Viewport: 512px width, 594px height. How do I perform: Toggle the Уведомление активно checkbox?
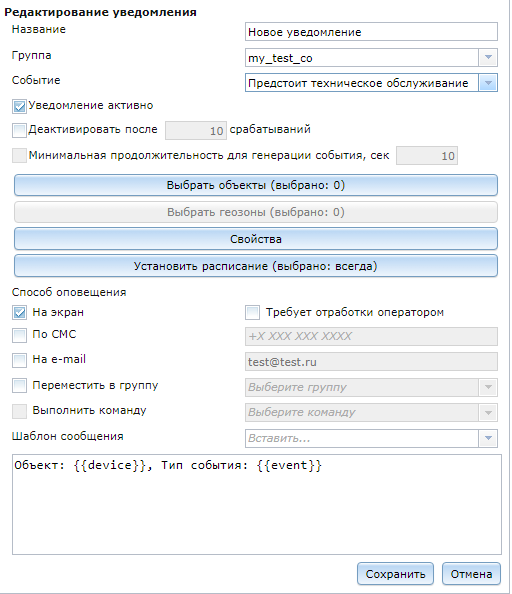pyautogui.click(x=19, y=106)
